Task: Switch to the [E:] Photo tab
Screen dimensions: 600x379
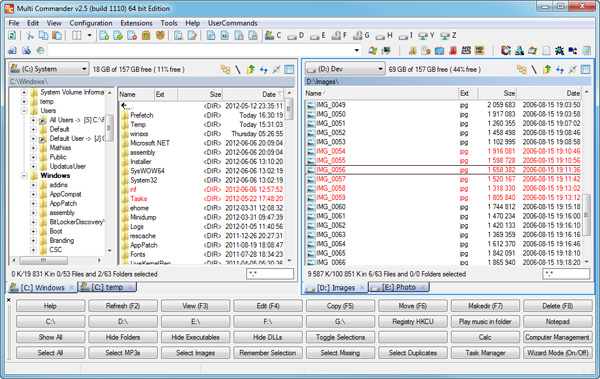Action: point(399,287)
